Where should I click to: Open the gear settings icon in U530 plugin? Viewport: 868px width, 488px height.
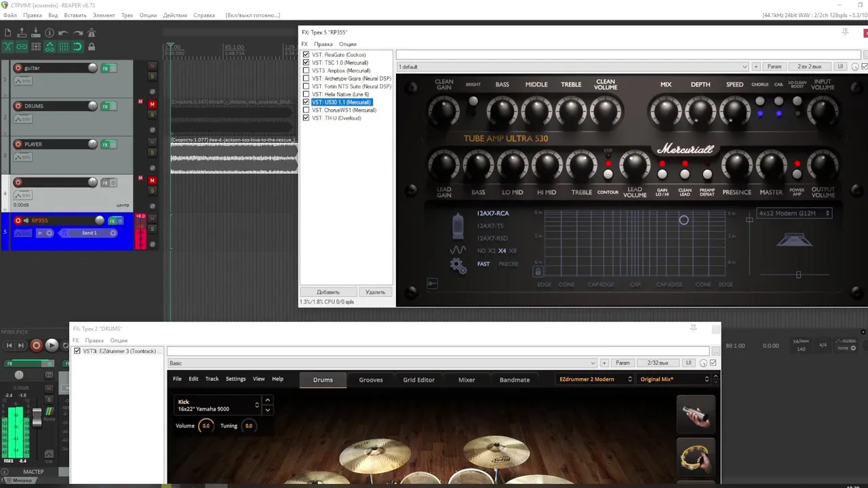coord(458,266)
